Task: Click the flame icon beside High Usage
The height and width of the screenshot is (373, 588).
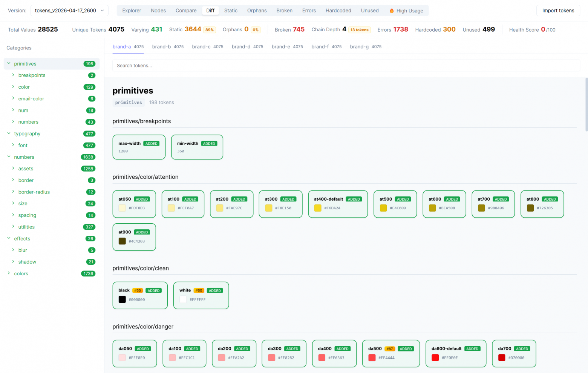Action: [x=392, y=11]
